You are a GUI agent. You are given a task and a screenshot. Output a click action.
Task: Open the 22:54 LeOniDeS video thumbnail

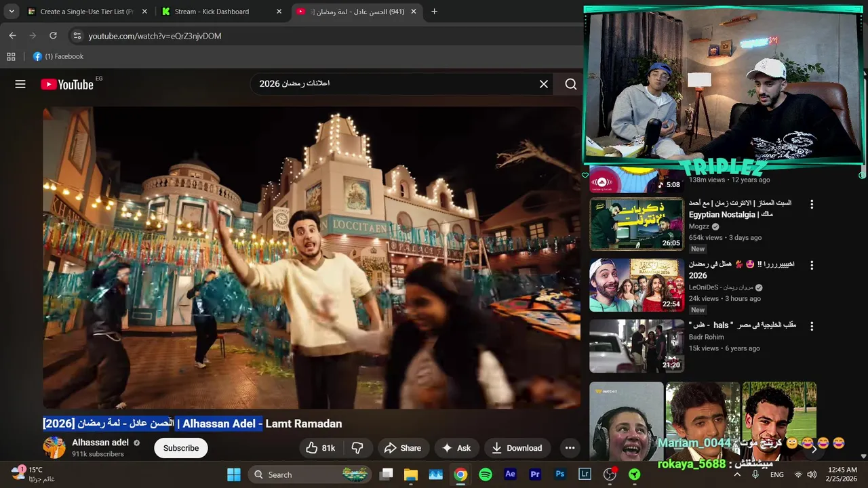point(636,285)
